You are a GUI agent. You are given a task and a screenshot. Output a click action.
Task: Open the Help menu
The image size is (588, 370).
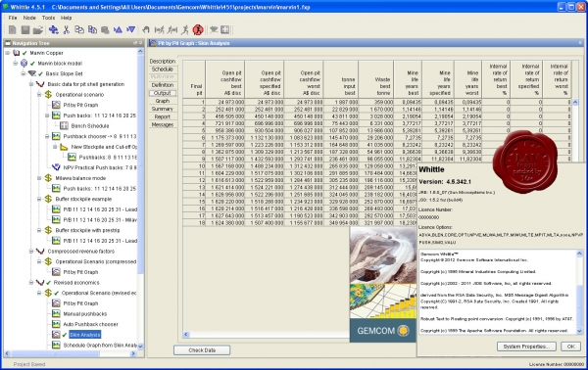tap(66, 18)
